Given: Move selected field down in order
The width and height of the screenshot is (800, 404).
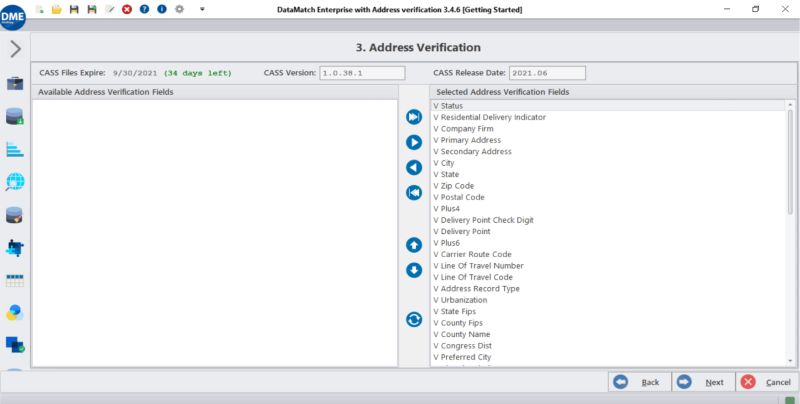Looking at the screenshot, I should click(414, 270).
